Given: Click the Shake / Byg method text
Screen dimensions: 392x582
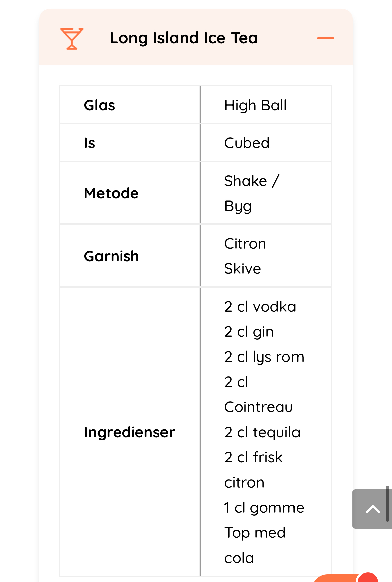Looking at the screenshot, I should (251, 193).
